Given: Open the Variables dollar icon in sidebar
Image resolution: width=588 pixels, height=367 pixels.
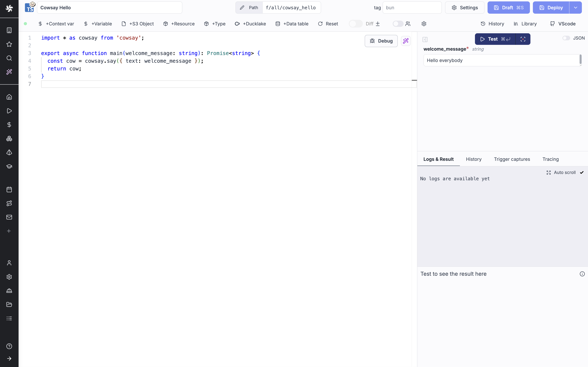Looking at the screenshot, I should 9,125.
